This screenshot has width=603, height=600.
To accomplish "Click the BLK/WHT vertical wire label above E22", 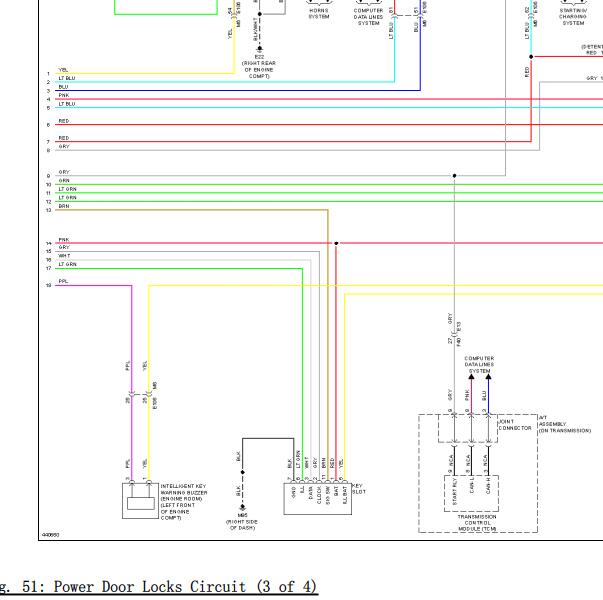I will (x=255, y=29).
